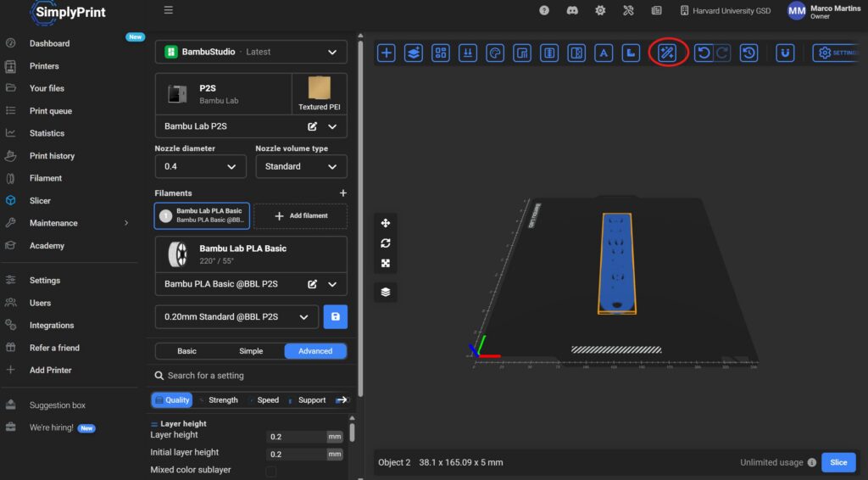Open the toolbar Settings gear button
868x480 pixels.
(837, 53)
